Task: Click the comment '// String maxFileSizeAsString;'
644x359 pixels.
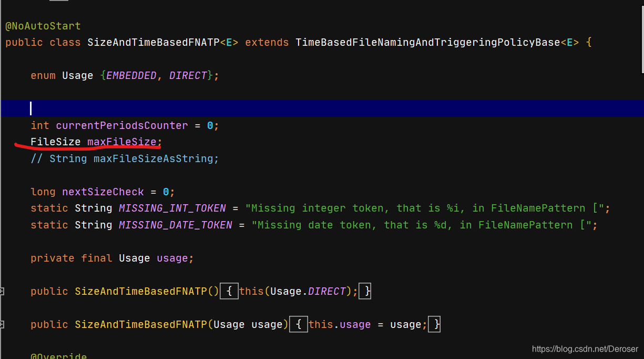Action: click(x=125, y=158)
